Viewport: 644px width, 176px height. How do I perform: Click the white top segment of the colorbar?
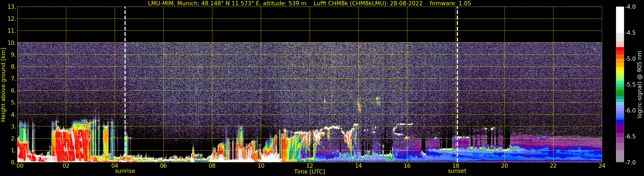coord(620,20)
